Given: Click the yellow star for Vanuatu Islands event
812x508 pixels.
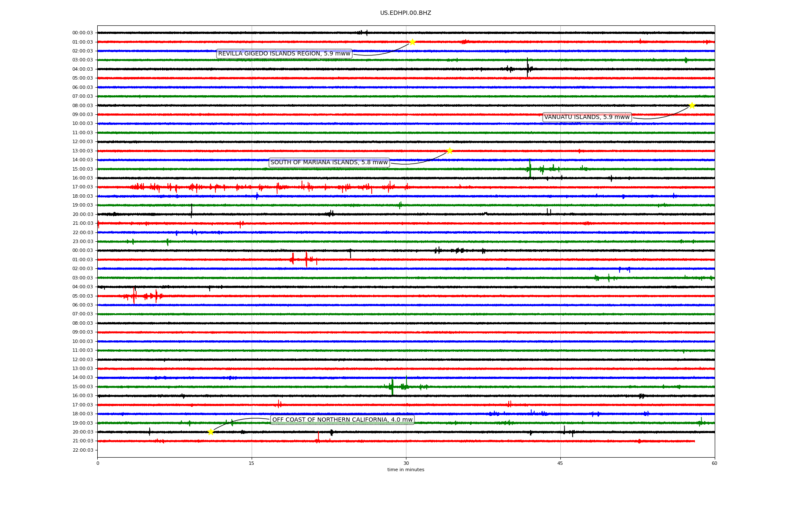Looking at the screenshot, I should 692,105.
